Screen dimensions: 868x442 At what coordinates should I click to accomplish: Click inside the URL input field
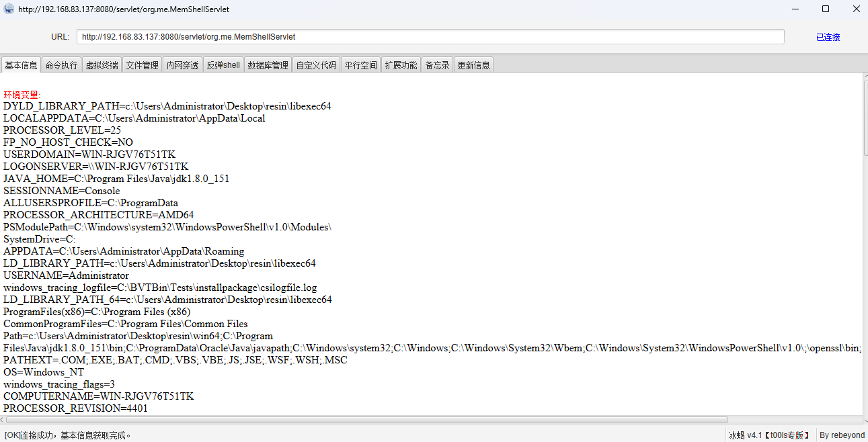click(x=430, y=37)
